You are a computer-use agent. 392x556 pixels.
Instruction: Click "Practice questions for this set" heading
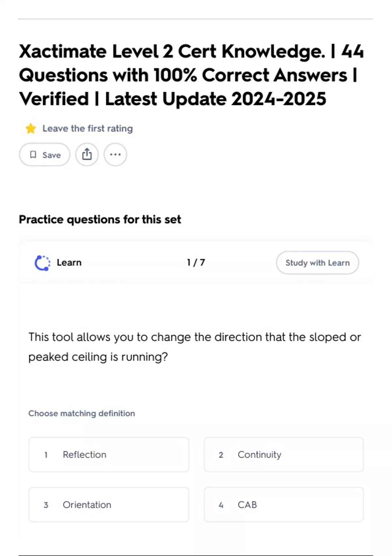(x=100, y=219)
